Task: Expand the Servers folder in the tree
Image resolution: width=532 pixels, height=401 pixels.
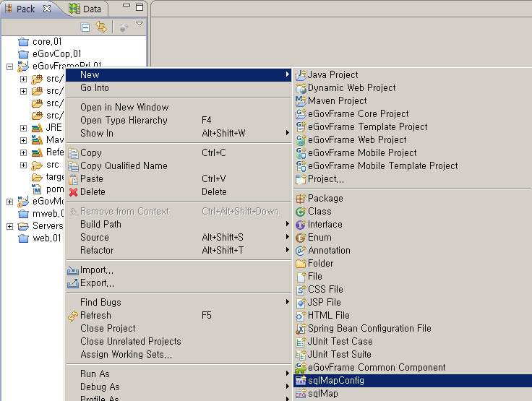Action: [x=9, y=226]
